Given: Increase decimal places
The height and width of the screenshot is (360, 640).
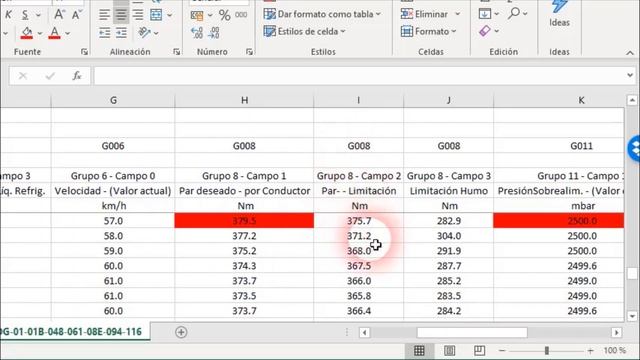Looking at the screenshot, I should point(197,33).
